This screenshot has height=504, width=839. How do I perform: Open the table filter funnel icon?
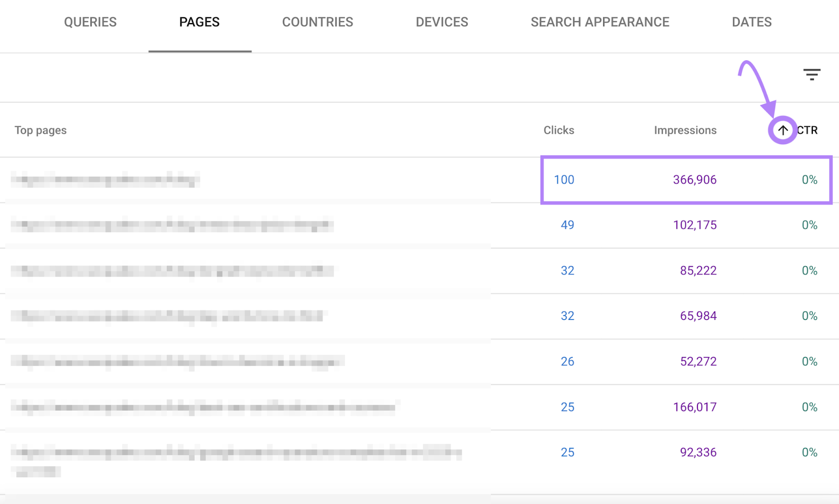[x=811, y=74]
